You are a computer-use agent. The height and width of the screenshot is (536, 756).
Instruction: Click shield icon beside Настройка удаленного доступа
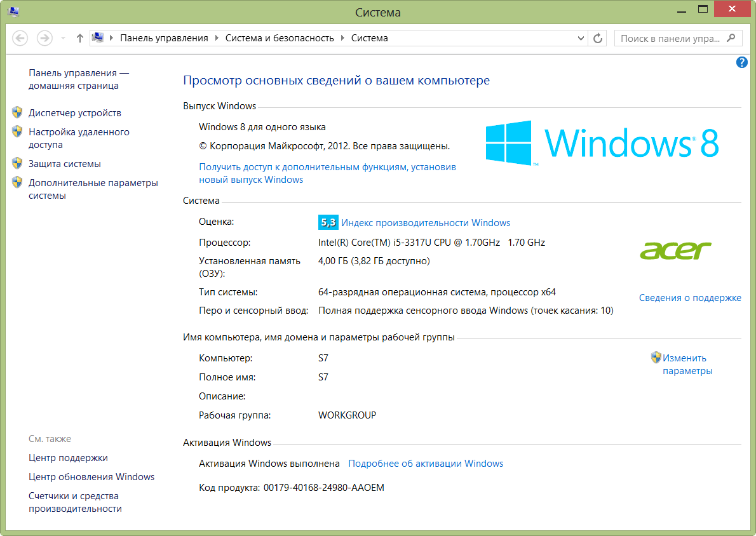tap(17, 131)
